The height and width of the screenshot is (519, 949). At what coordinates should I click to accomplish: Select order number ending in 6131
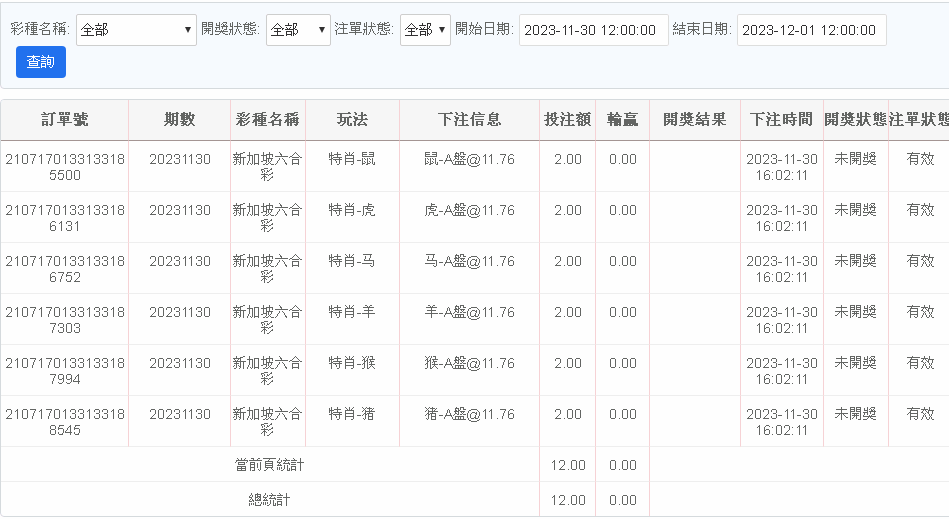pyautogui.click(x=65, y=218)
